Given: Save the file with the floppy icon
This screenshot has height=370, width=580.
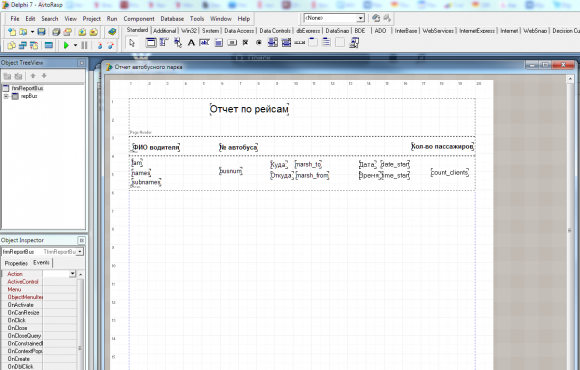Looking at the screenshot, I should point(41,32).
